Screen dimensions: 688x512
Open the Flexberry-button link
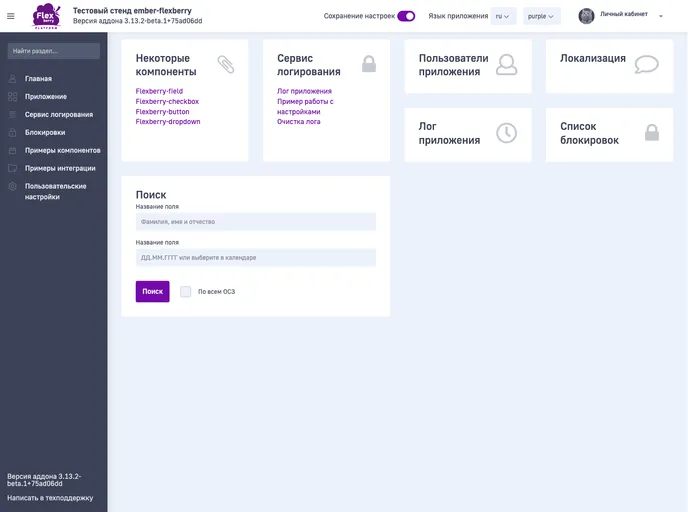(162, 112)
